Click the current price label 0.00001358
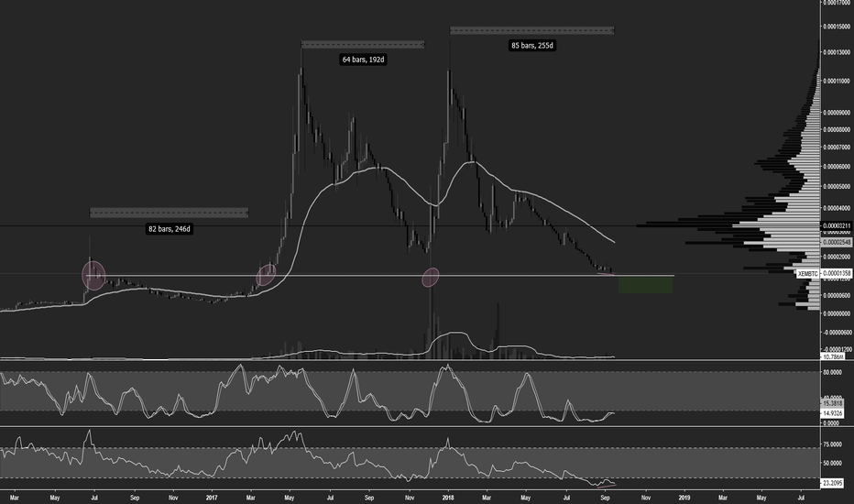Screen dimensions: 854x504 pos(837,273)
